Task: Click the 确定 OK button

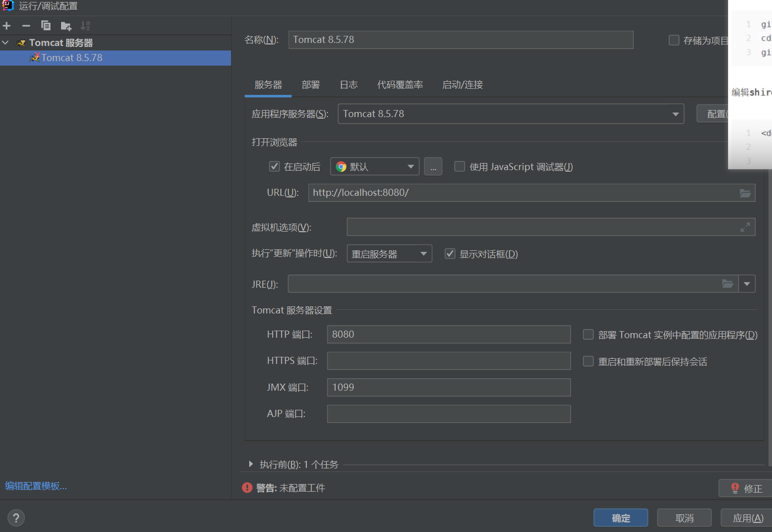Action: [621, 518]
